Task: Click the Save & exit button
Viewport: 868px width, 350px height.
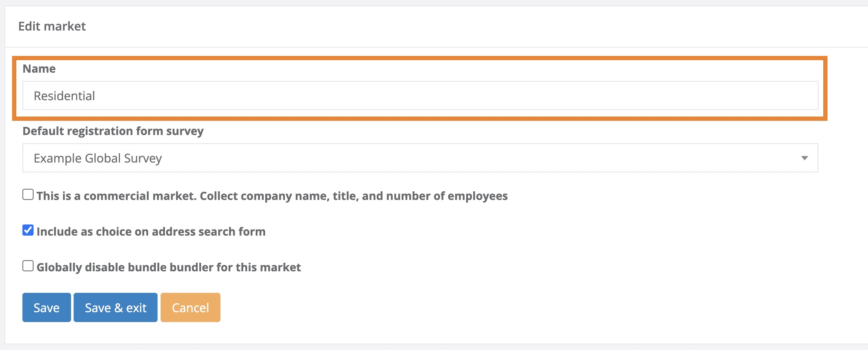Action: [115, 307]
